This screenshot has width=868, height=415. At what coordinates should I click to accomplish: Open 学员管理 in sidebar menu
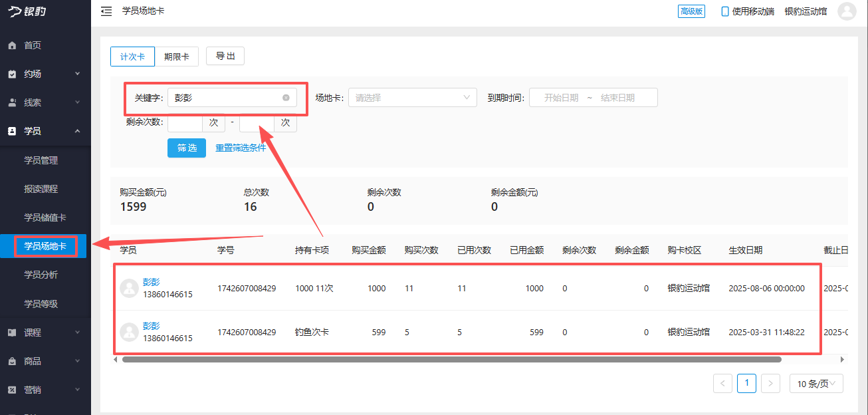41,160
